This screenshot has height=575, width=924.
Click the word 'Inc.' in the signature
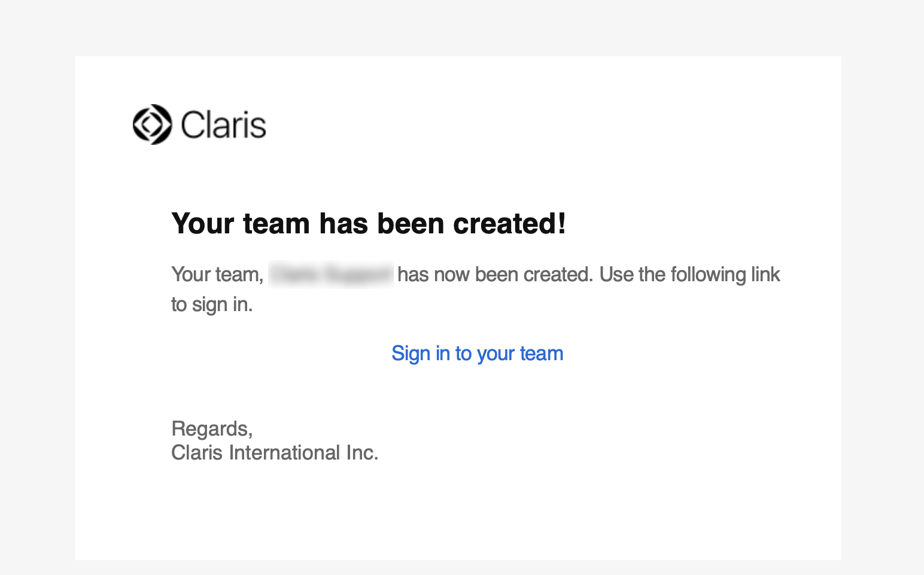pos(362,453)
